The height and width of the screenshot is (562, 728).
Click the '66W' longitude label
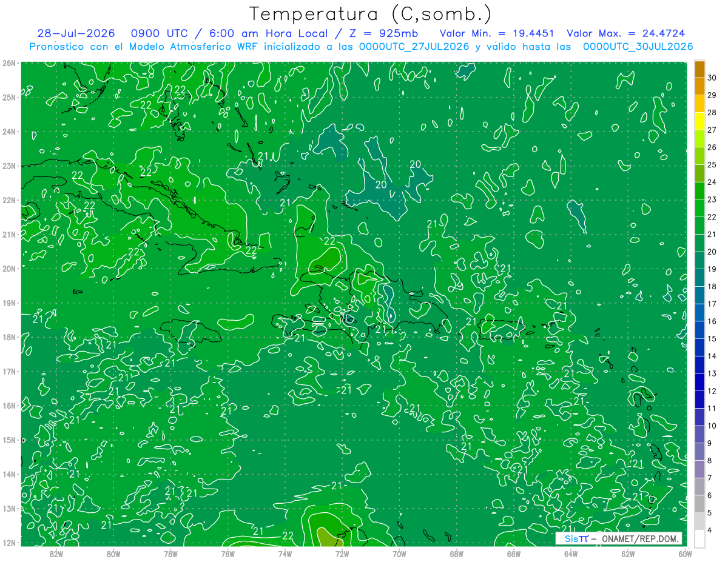[x=514, y=554]
